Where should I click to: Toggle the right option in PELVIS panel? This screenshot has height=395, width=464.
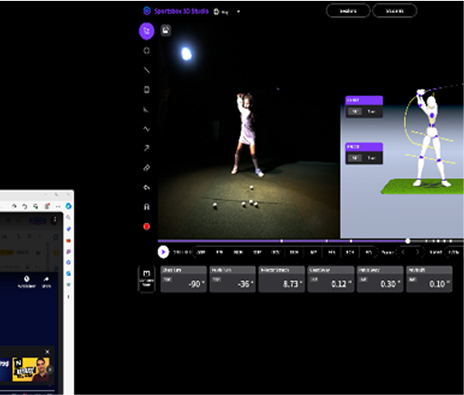tap(371, 158)
